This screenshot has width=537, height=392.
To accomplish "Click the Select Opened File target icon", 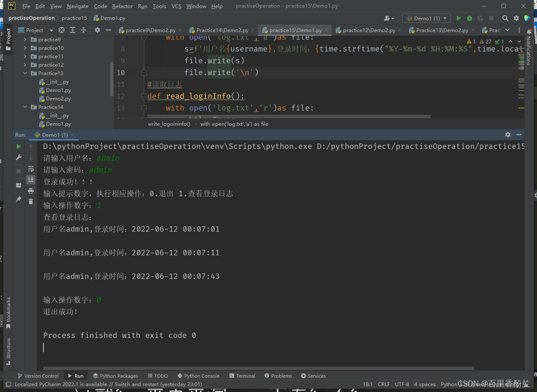I will (62, 30).
